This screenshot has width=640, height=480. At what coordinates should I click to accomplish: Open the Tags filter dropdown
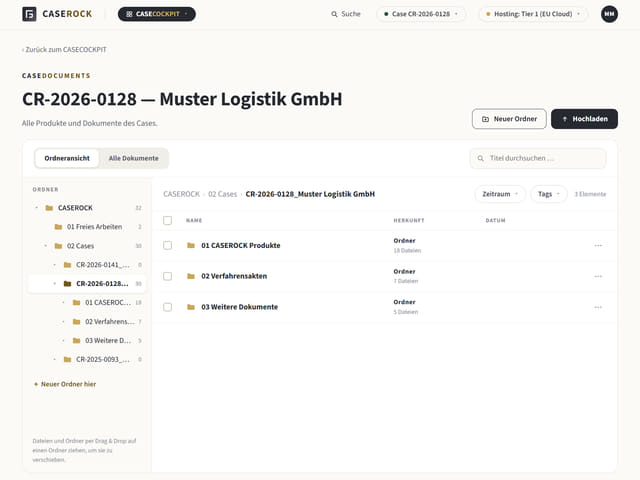click(x=549, y=194)
